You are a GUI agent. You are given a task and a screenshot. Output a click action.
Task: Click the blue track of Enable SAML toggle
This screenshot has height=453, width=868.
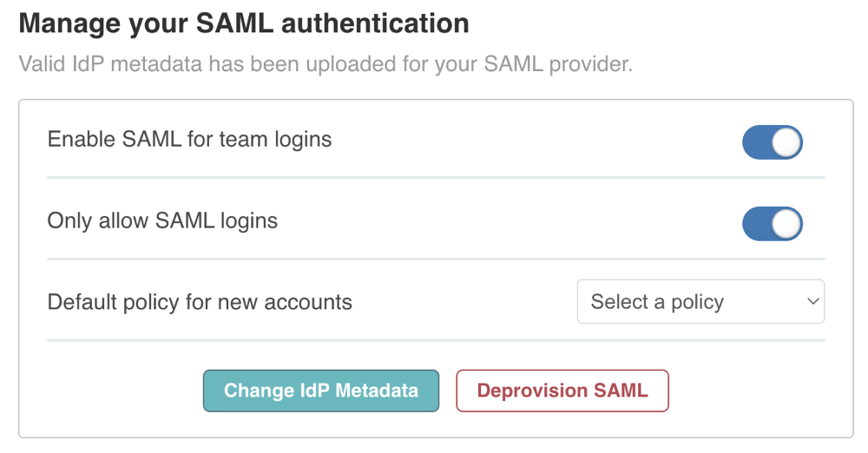click(755, 142)
